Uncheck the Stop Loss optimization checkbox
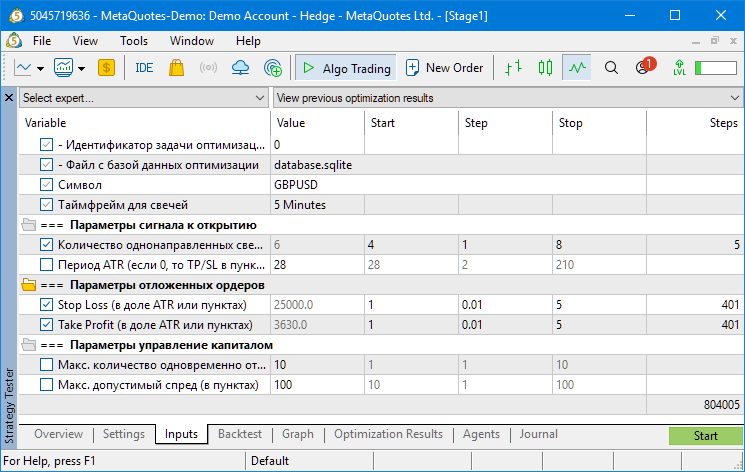This screenshot has width=745, height=472. pos(47,305)
